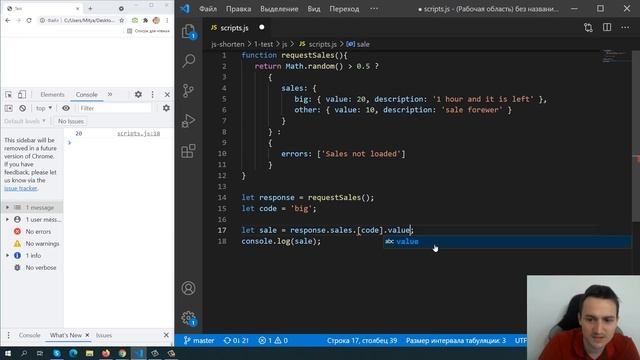Viewport: 640px width, 360px height.
Task: Bookmark this page with the star icon
Action: [122, 20]
